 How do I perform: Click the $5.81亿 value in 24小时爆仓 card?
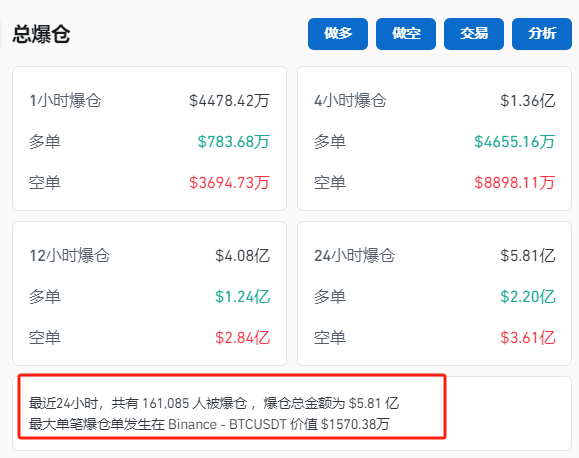click(528, 256)
